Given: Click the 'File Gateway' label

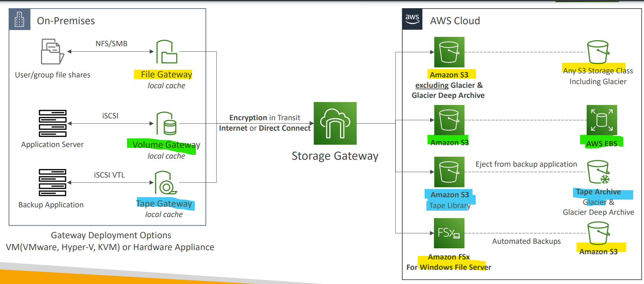Looking at the screenshot, I should click(166, 74).
